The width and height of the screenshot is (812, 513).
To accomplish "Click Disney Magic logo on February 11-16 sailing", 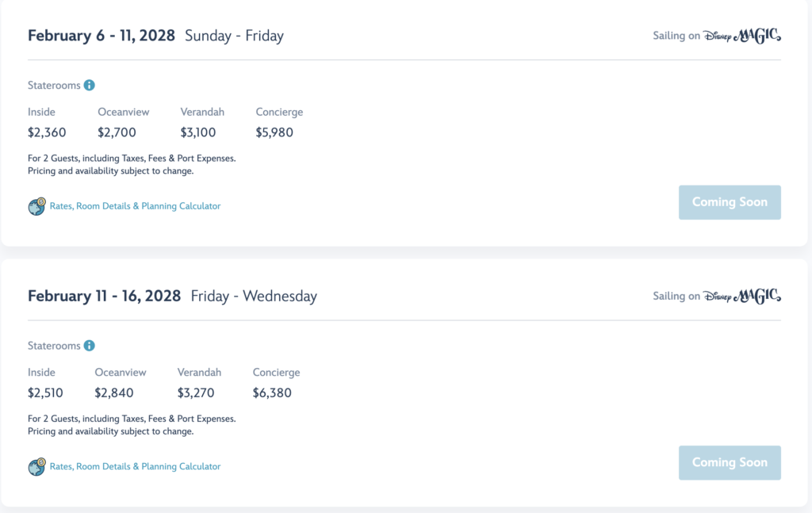I will tap(741, 296).
